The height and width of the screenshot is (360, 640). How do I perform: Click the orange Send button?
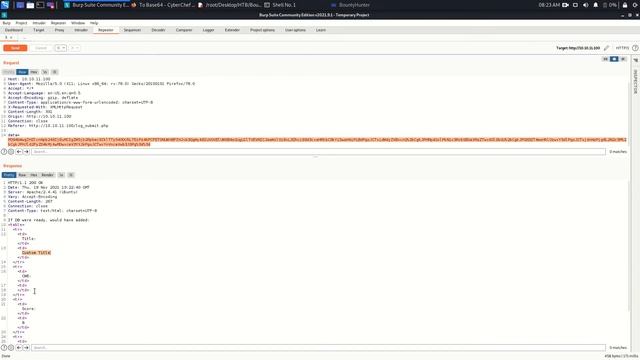tap(15, 48)
